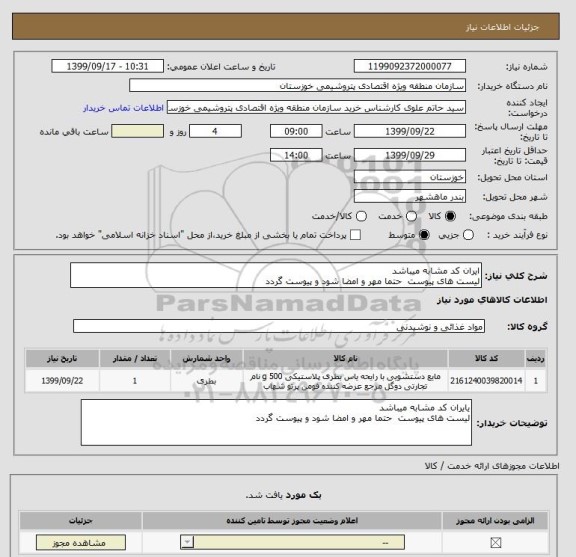
Task: Click the اطلاعات مجوزهای ارائه خدمت / کالا heading
Action: [492, 466]
